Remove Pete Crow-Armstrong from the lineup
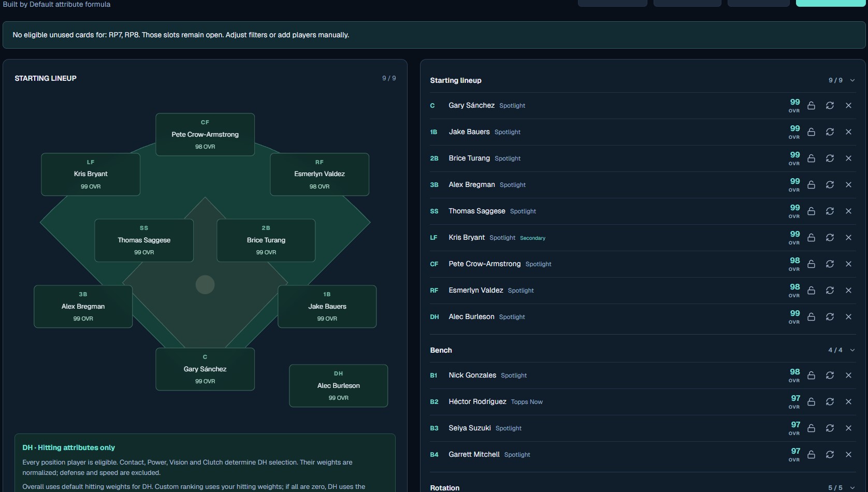Image resolution: width=868 pixels, height=492 pixels. click(848, 264)
